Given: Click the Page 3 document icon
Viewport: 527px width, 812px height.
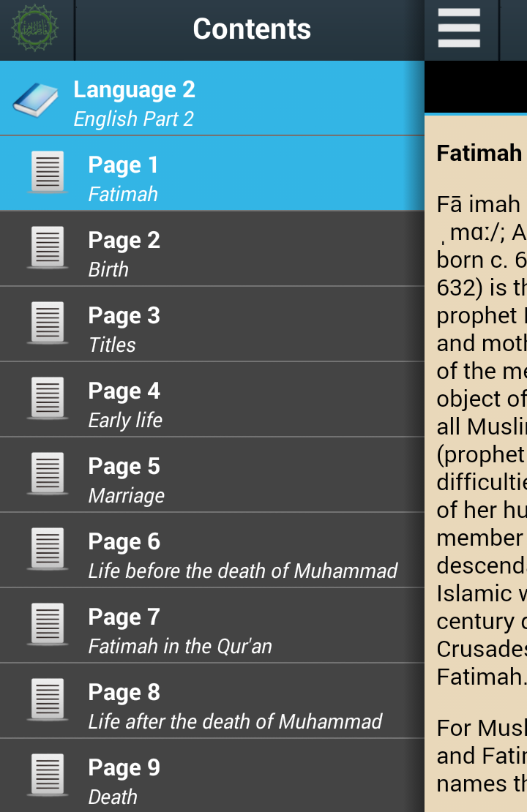Looking at the screenshot, I should 48,323.
